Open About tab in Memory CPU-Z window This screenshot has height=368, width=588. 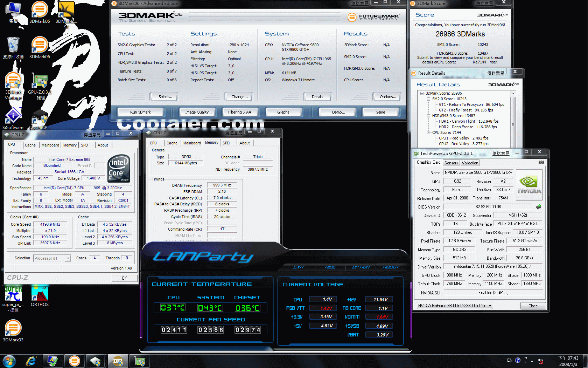click(x=245, y=143)
